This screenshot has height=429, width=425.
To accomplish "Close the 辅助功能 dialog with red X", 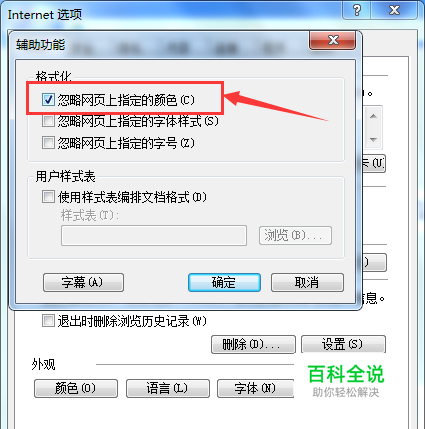I will 332,41.
